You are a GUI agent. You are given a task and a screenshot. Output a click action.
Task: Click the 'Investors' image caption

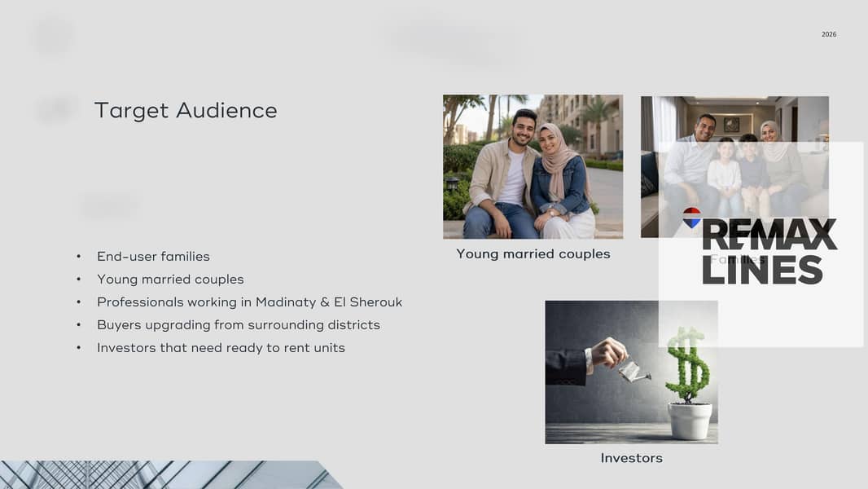tap(632, 458)
